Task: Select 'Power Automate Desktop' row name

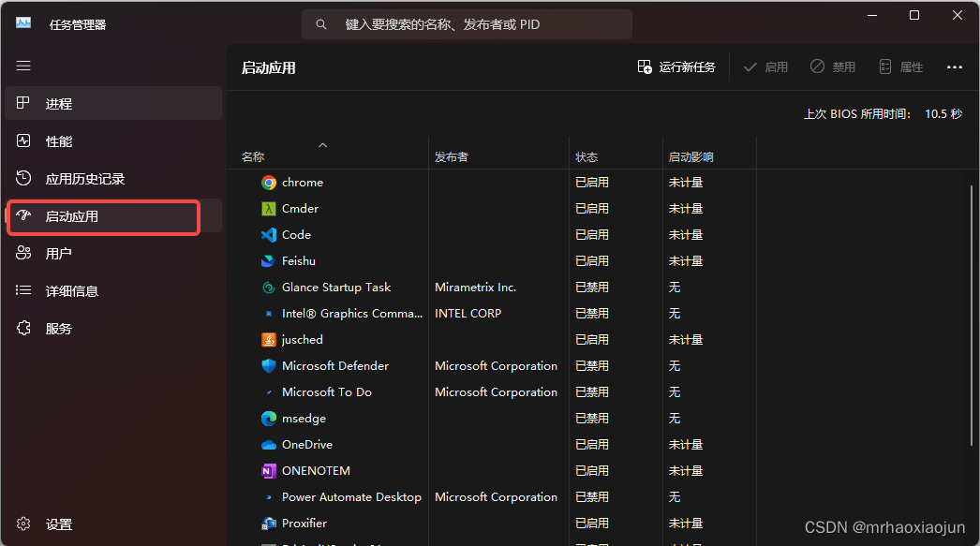Action: [351, 497]
